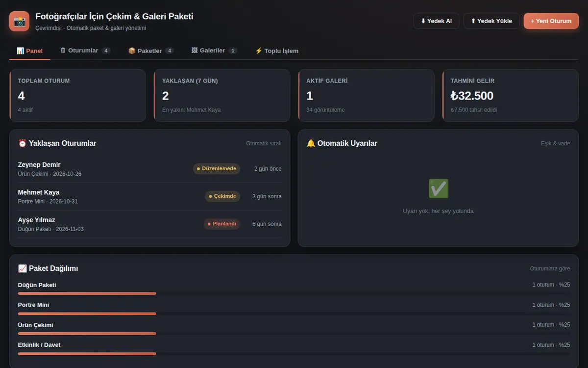Click the Yaklaşan (7 Gün) stat card
This screenshot has width=588, height=368.
point(222,95)
